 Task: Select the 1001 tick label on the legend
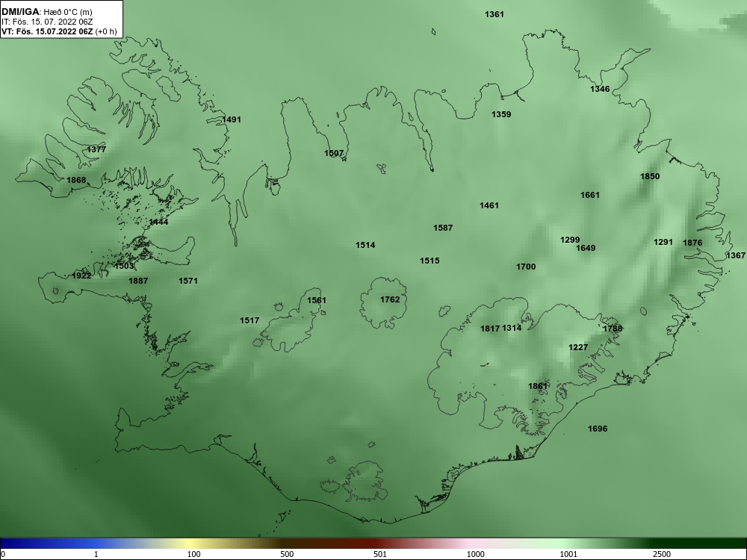tap(568, 554)
